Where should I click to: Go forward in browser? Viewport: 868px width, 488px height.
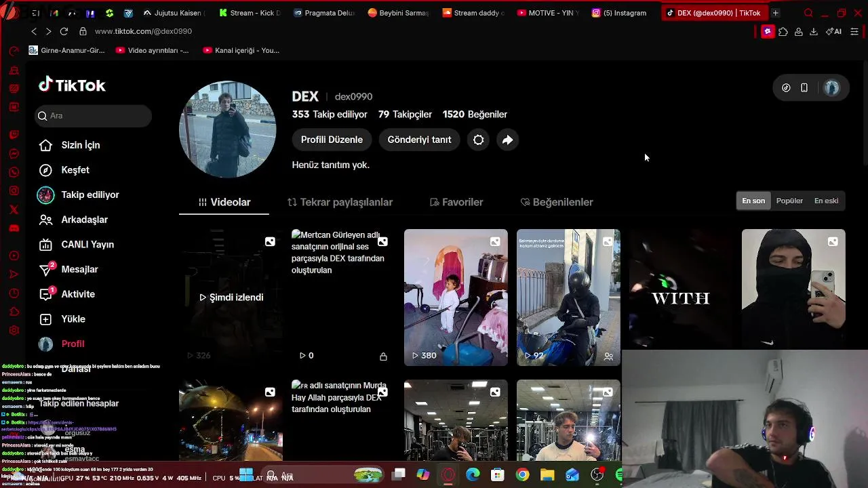48,31
